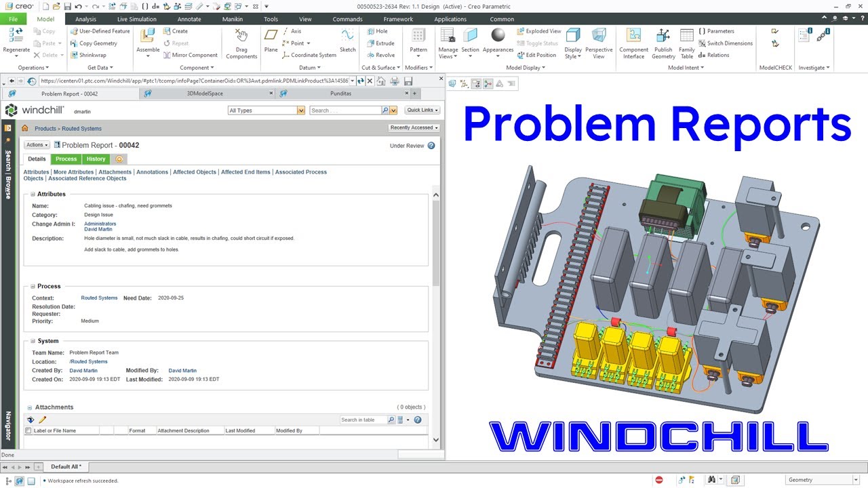Click embedded browser print icon
The image size is (868, 488).
coord(394,81)
